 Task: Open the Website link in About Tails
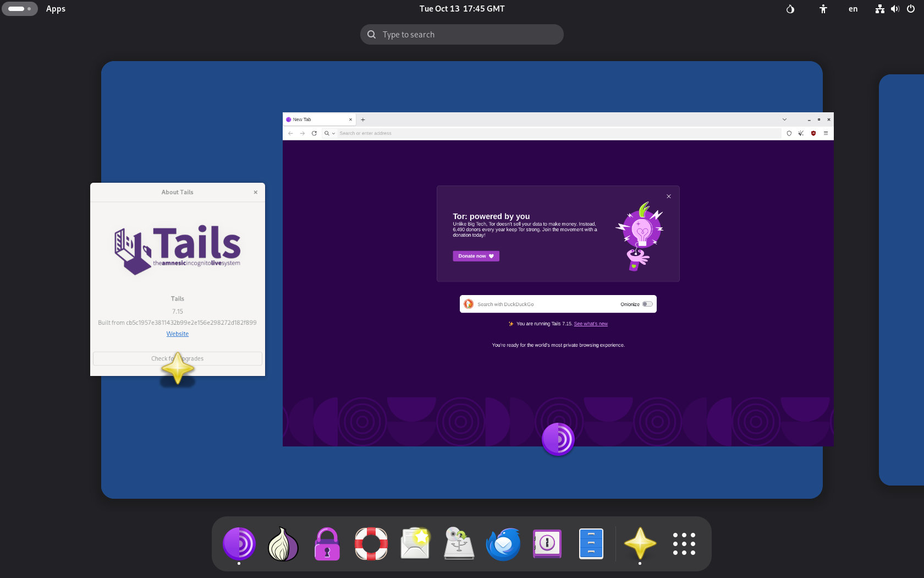pyautogui.click(x=178, y=334)
